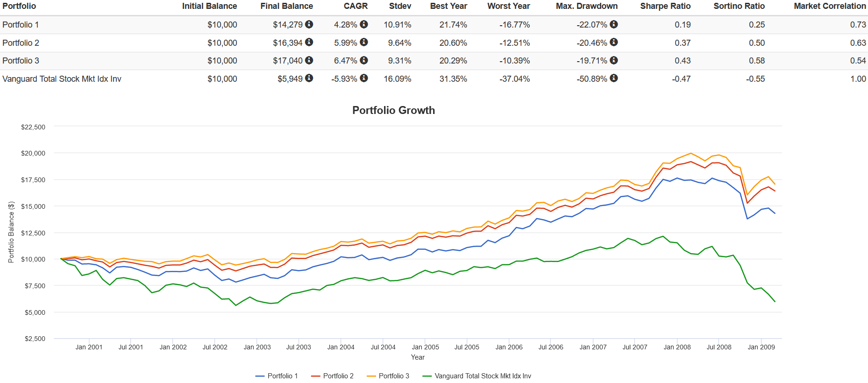Click info icon beside Portfolio 1 max drawdown
The image size is (868, 383).
coord(614,24)
